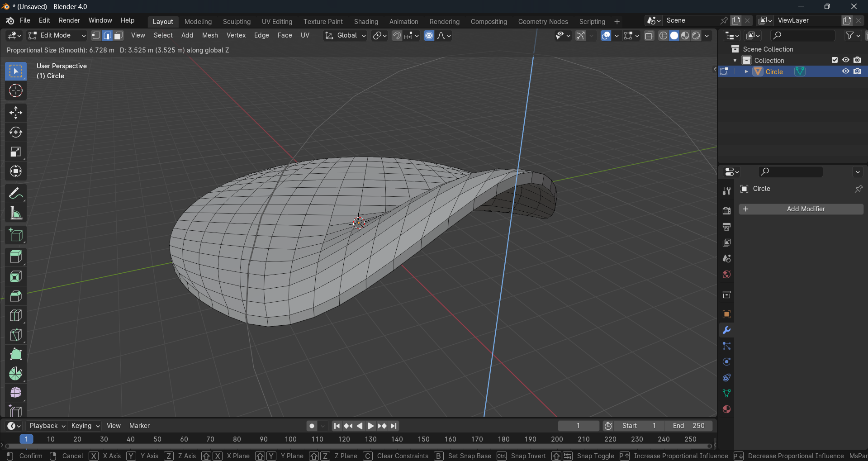
Task: Open the Render menu
Action: pyautogui.click(x=69, y=20)
